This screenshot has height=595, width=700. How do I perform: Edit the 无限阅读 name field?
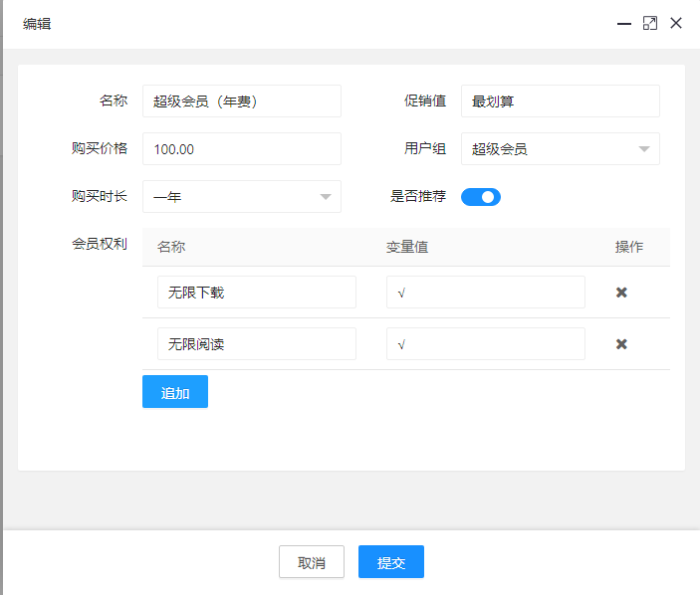coord(256,344)
